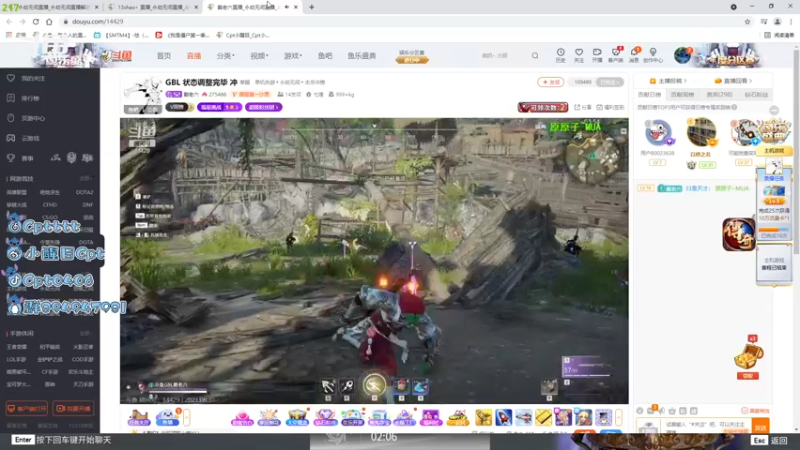Open the 关注 heart icon in header
Viewport: 800px width, 450px height.
(x=579, y=55)
